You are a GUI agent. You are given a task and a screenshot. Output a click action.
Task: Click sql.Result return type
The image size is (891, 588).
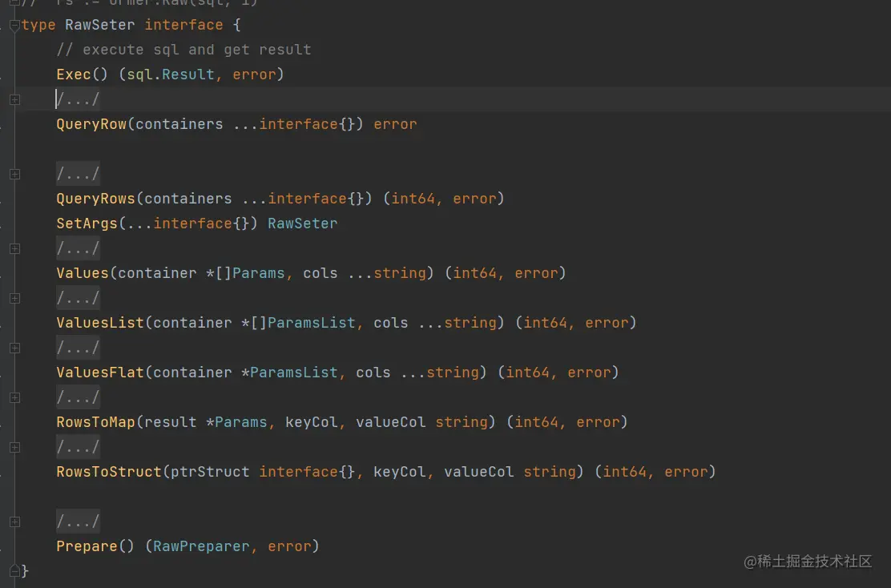pos(171,75)
